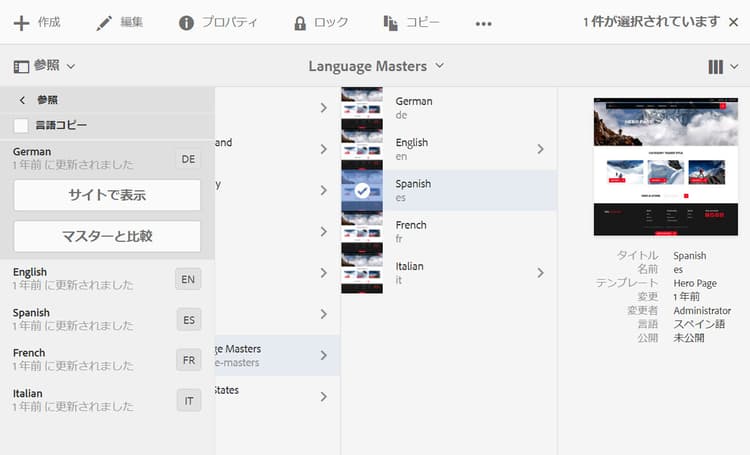Click the 作成 label in toolbar

pos(49,22)
